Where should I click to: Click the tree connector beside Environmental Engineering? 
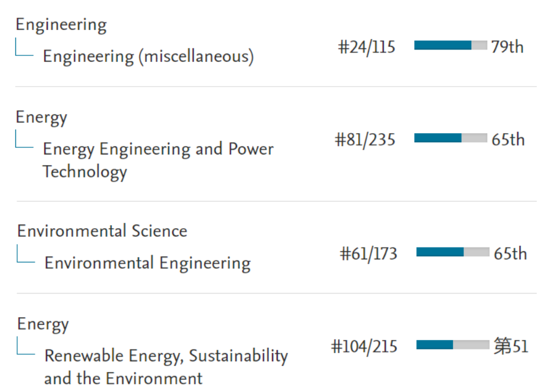coord(25,256)
